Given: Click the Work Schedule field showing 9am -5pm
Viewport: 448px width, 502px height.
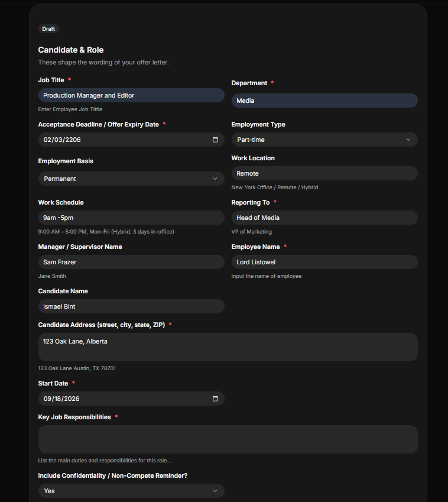Looking at the screenshot, I should tap(131, 218).
